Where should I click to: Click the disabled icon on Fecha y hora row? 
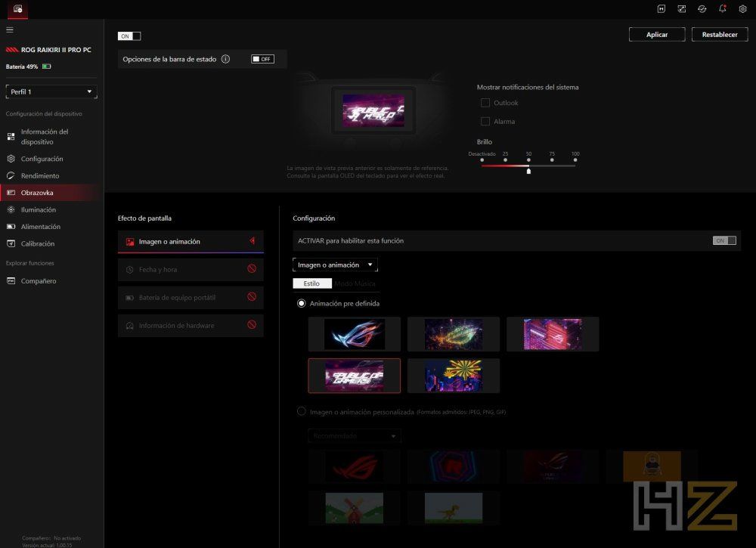[x=252, y=269]
